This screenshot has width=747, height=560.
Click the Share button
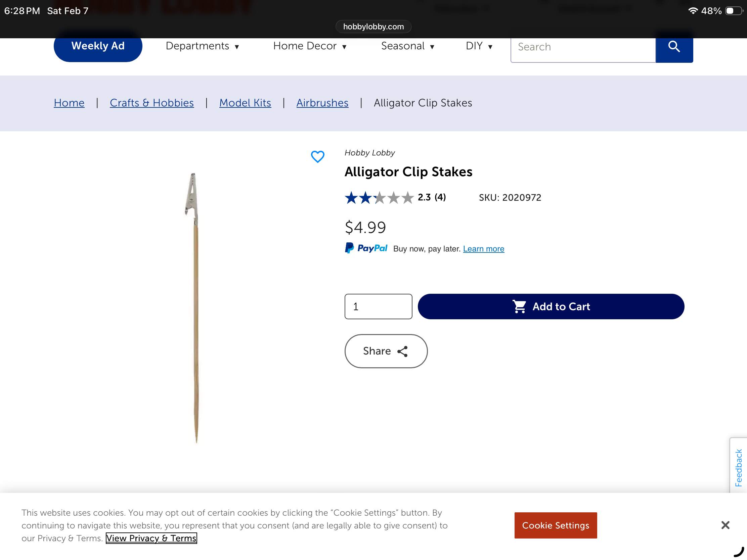(386, 351)
